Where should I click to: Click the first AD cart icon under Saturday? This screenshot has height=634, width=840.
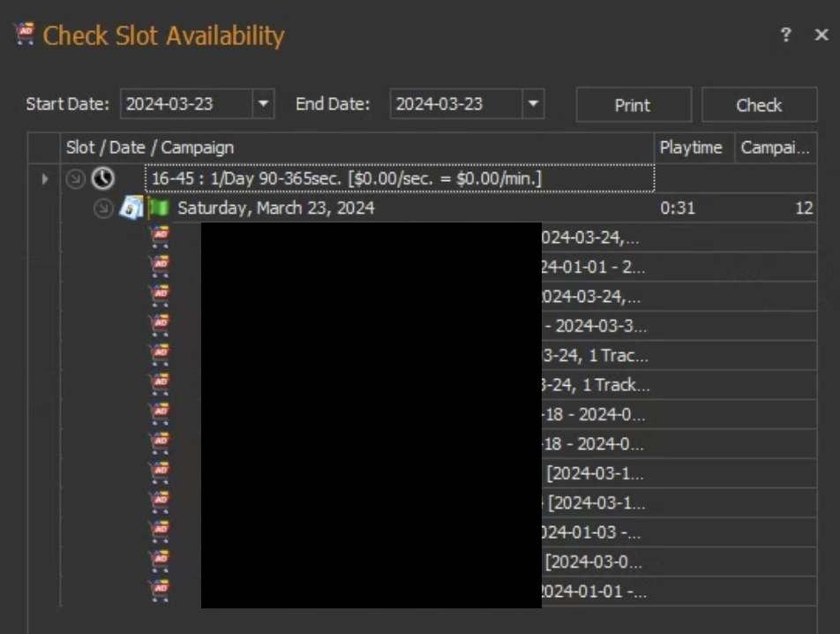[160, 237]
